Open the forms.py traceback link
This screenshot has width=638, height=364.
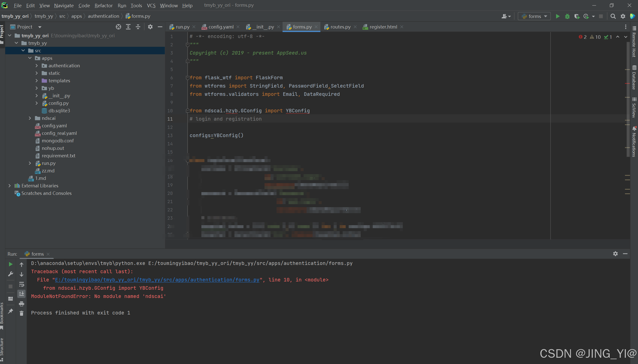[157, 280]
